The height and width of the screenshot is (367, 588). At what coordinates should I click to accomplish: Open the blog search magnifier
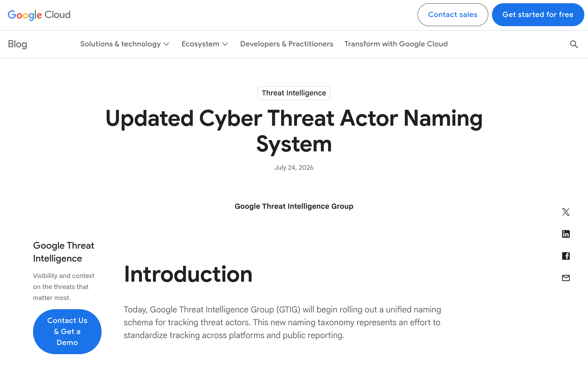pyautogui.click(x=574, y=44)
